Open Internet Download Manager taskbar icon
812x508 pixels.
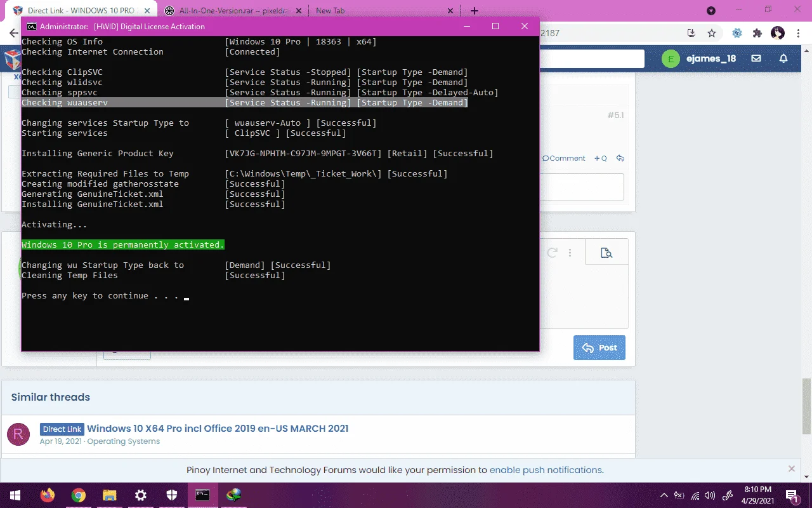(x=233, y=495)
